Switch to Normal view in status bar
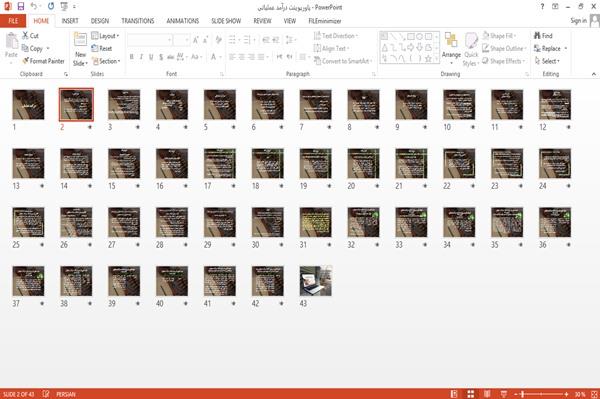Viewport: 600px width, 399px height. click(454, 394)
